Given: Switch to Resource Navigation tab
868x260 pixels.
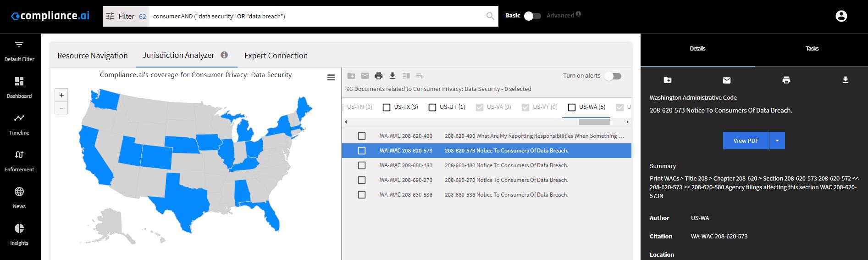Looking at the screenshot, I should pyautogui.click(x=93, y=56).
